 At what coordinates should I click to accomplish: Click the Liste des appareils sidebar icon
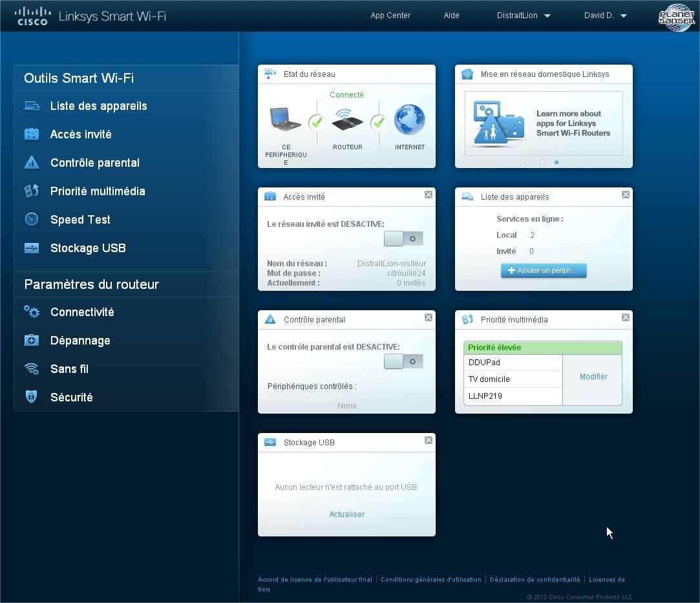click(x=32, y=106)
